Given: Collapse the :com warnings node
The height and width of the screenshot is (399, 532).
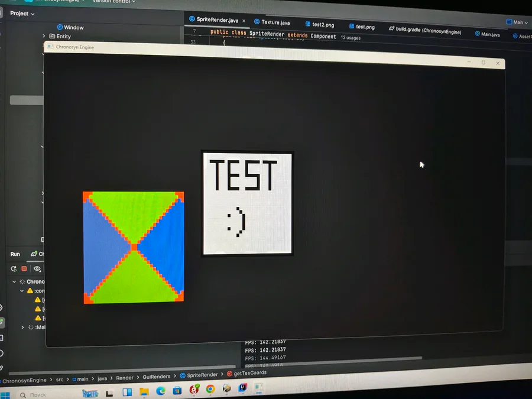Looking at the screenshot, I should point(22,291).
